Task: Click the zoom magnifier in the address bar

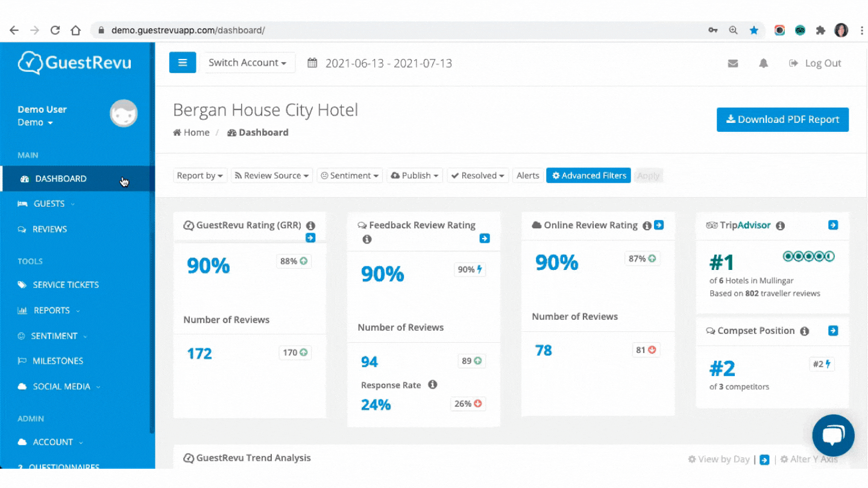Action: [x=734, y=30]
